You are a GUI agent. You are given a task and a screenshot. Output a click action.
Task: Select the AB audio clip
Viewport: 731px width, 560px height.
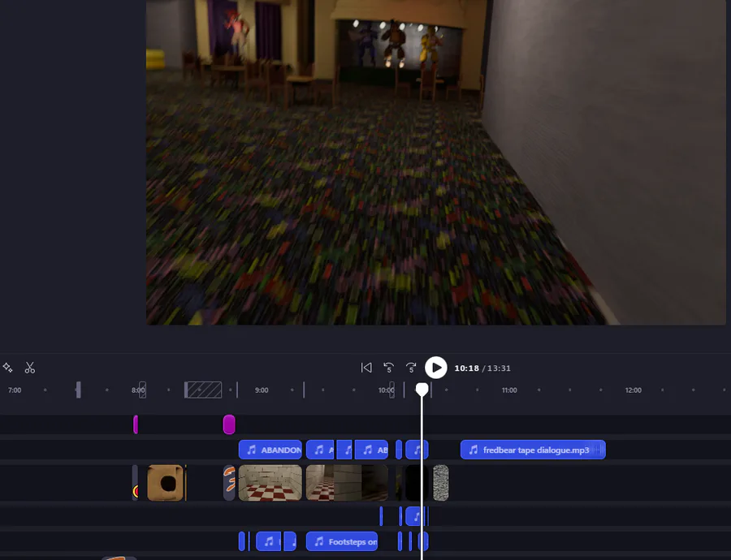tap(371, 450)
